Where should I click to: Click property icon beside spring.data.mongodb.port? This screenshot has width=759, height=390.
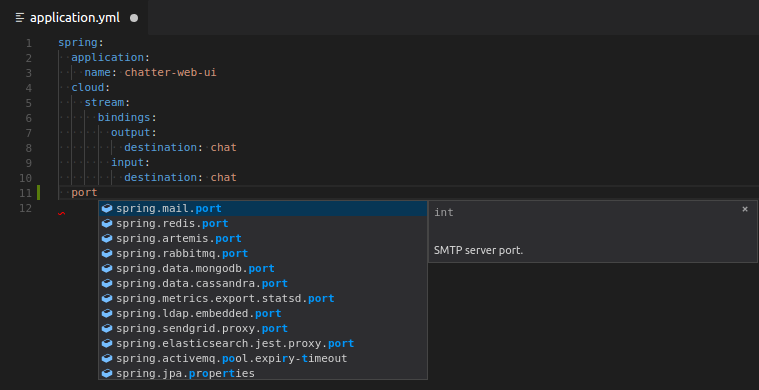click(x=107, y=269)
